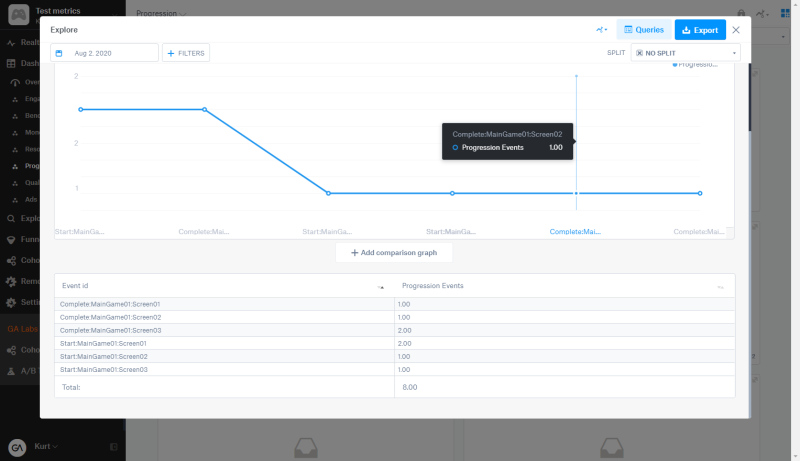Click the last data point on the chart line
Viewport: 800px width, 461px height.
click(x=700, y=193)
